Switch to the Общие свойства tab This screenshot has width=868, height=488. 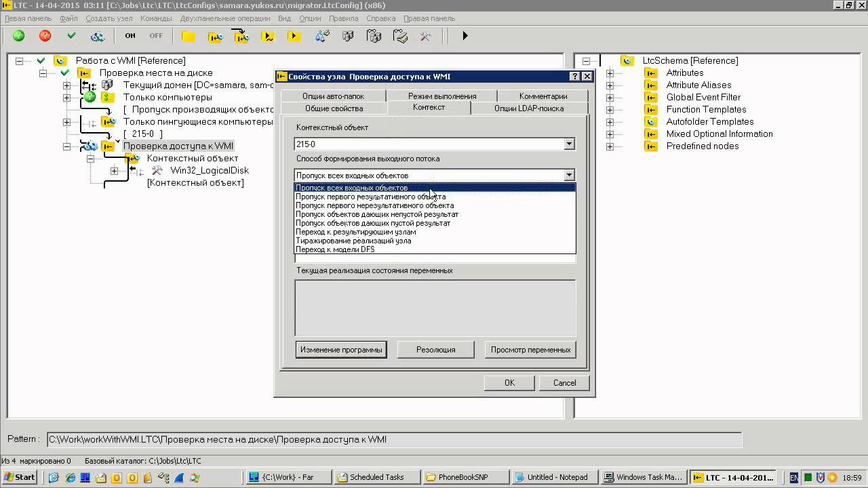pos(334,108)
